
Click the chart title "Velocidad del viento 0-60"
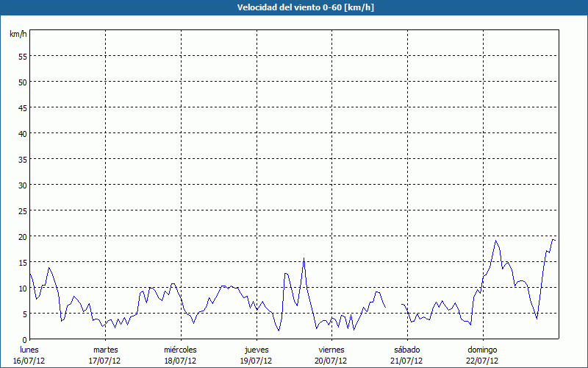point(293,8)
